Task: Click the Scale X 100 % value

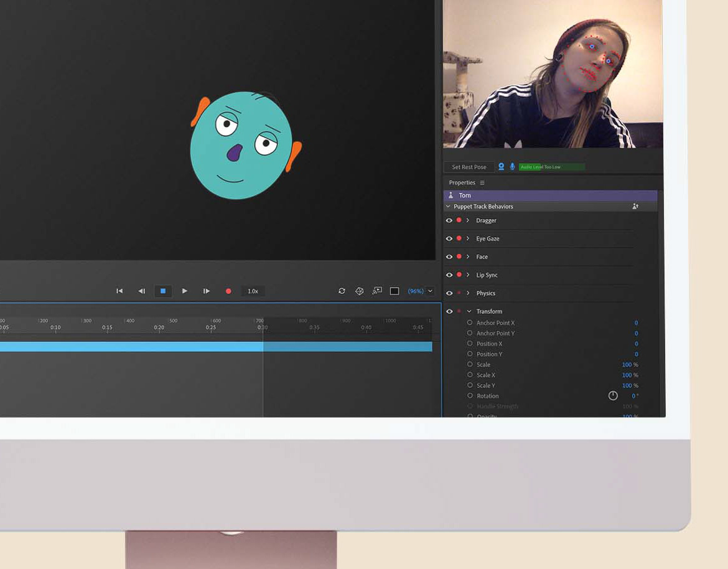Action: click(630, 375)
